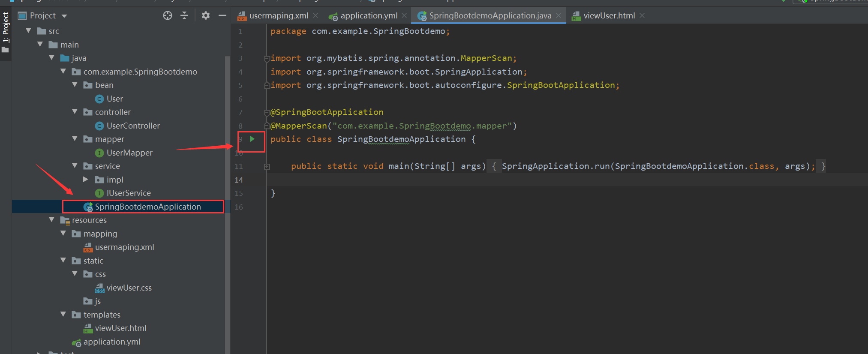Image resolution: width=868 pixels, height=354 pixels.
Task: Collapse the main folder
Action: click(x=40, y=45)
